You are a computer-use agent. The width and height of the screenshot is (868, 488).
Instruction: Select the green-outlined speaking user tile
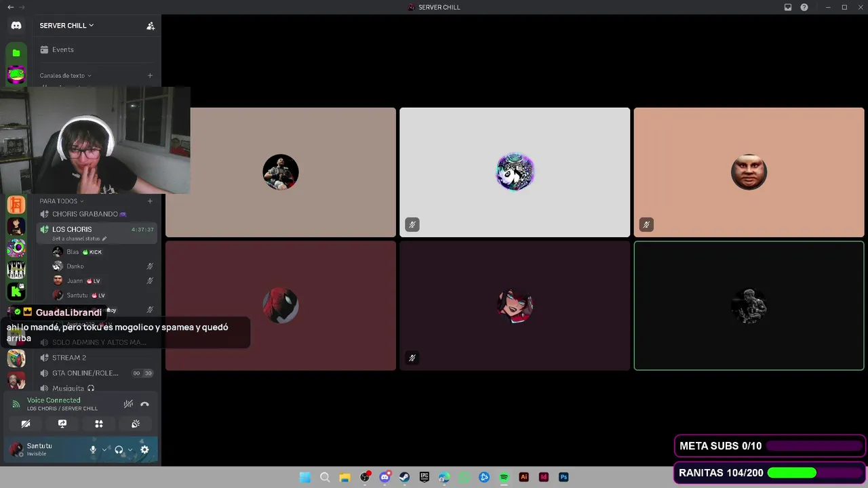point(749,306)
